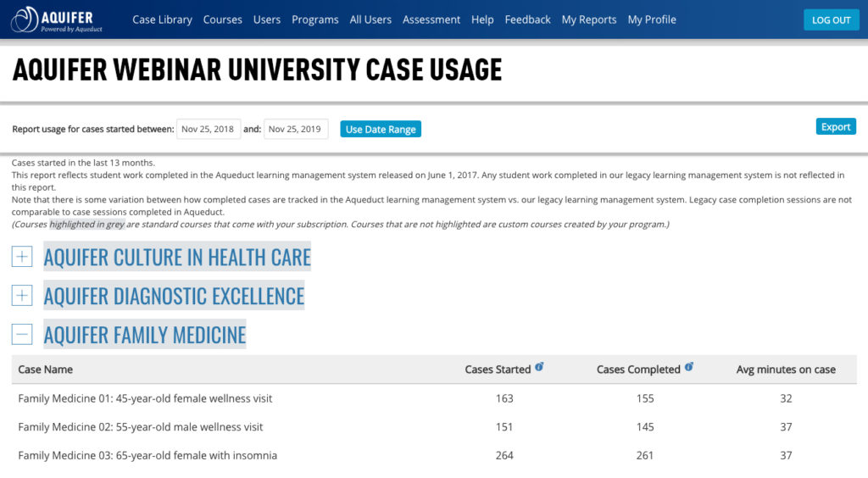868x478 pixels.
Task: Click the Aquifer logo in header
Action: click(x=57, y=20)
